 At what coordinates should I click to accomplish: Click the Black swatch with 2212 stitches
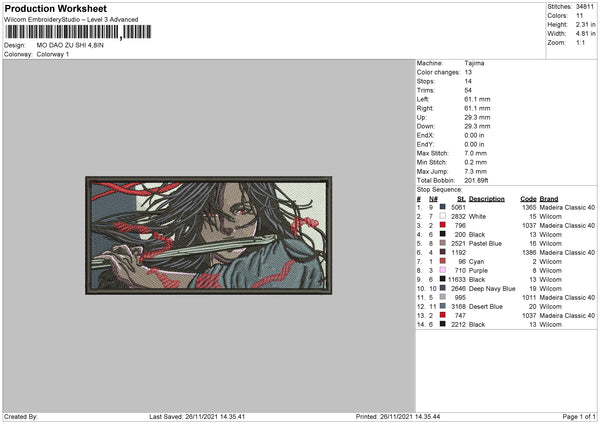click(x=443, y=324)
